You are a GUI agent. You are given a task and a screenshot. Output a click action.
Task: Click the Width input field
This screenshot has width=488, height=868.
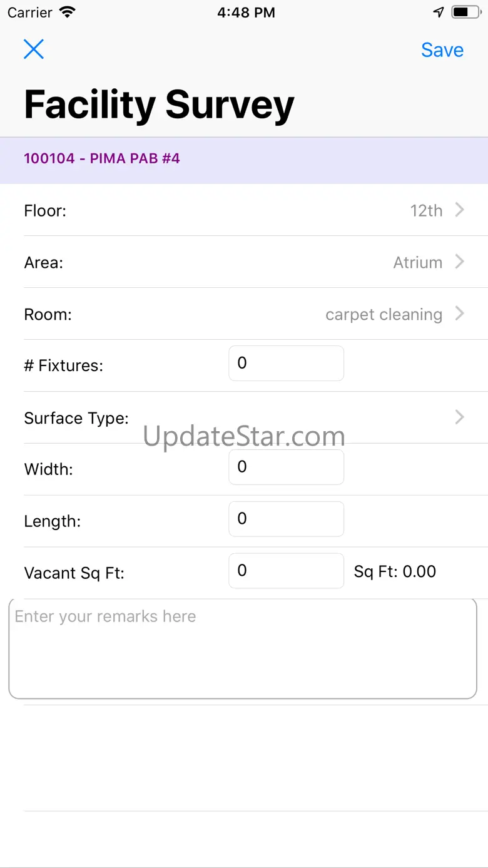[x=286, y=467]
